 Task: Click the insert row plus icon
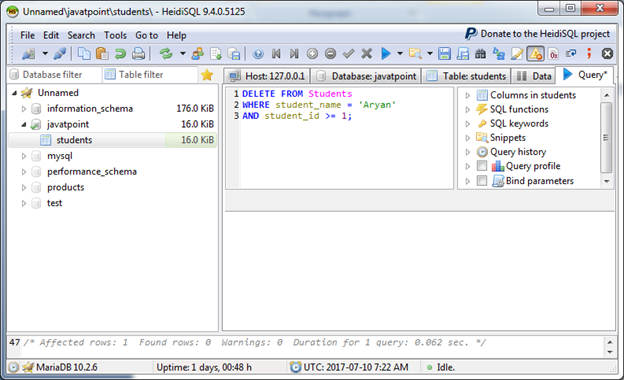tap(312, 53)
